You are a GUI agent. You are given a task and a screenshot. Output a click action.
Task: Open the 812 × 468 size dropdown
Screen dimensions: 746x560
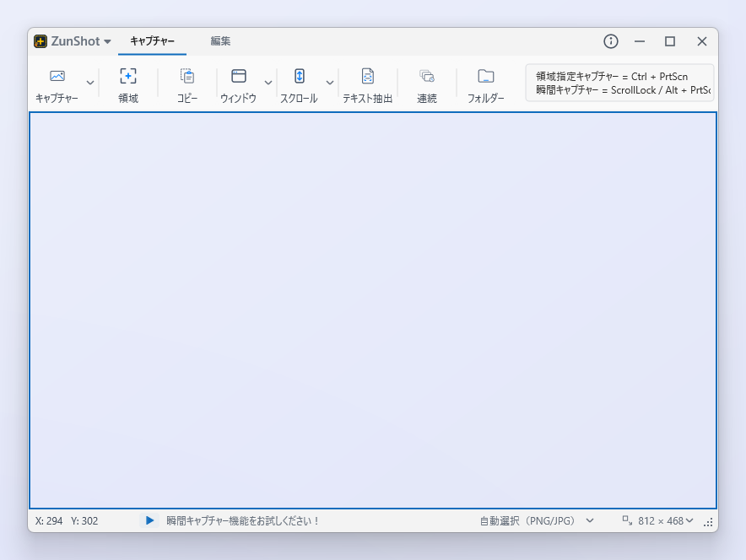pyautogui.click(x=665, y=521)
